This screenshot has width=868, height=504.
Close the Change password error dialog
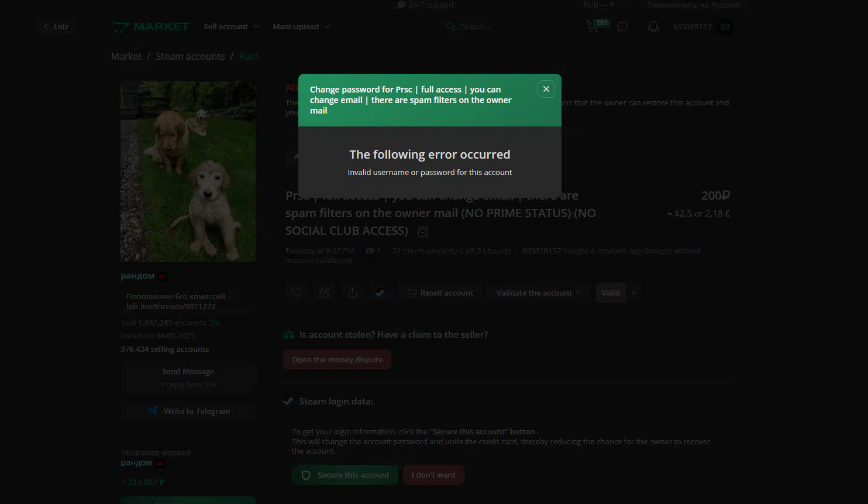click(546, 89)
